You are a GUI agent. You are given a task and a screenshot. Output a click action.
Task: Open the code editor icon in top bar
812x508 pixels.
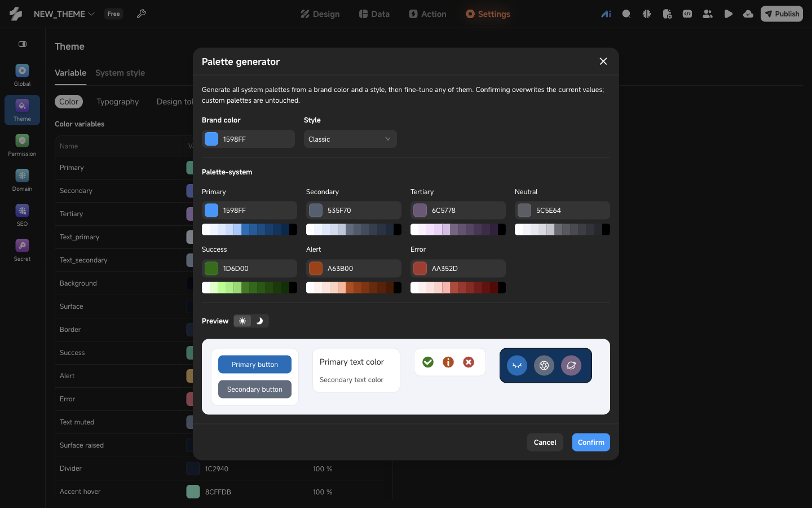click(x=687, y=14)
